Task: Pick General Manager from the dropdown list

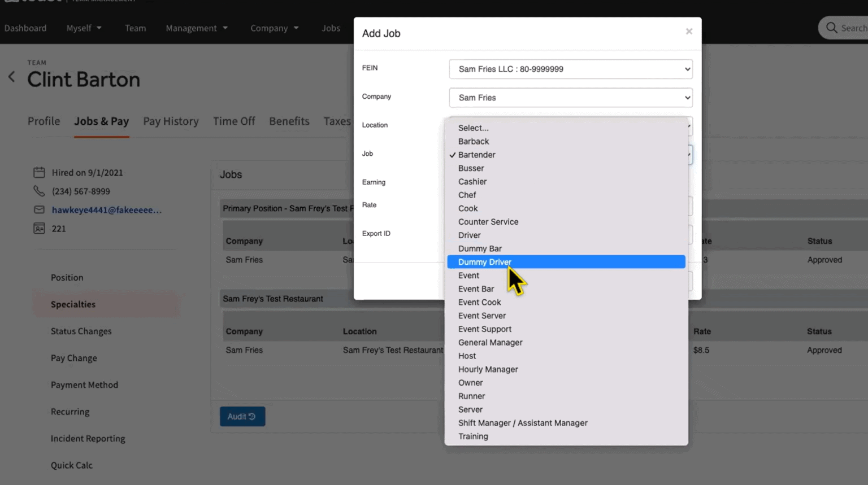Action: [x=490, y=343]
